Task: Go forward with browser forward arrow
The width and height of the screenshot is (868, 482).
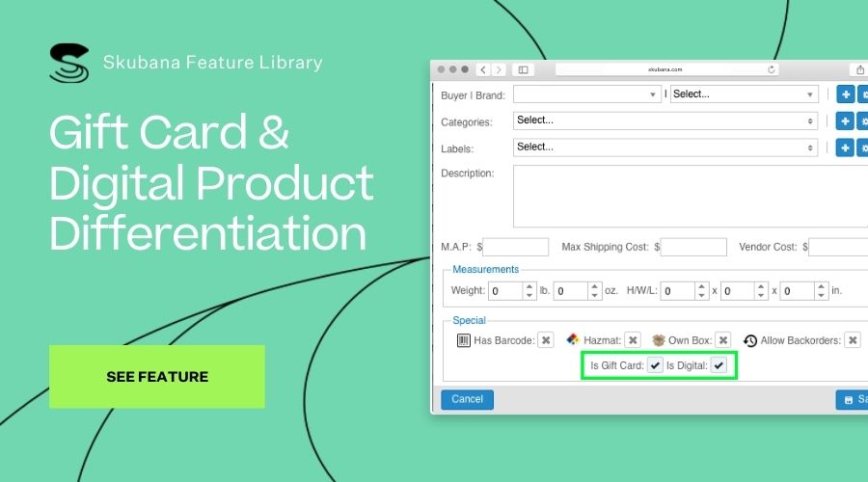Action: coord(499,69)
